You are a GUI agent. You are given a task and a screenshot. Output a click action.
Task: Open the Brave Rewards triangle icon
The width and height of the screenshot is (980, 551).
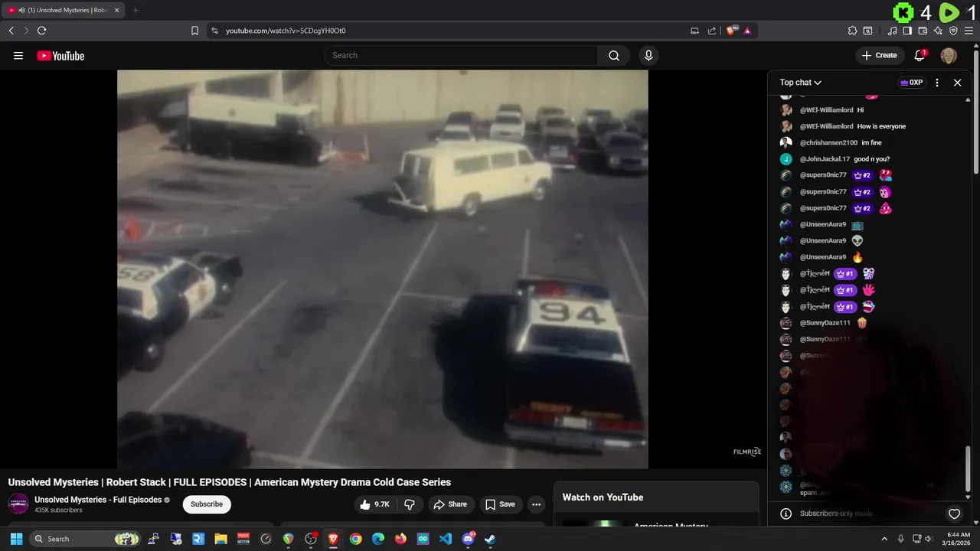pos(747,31)
